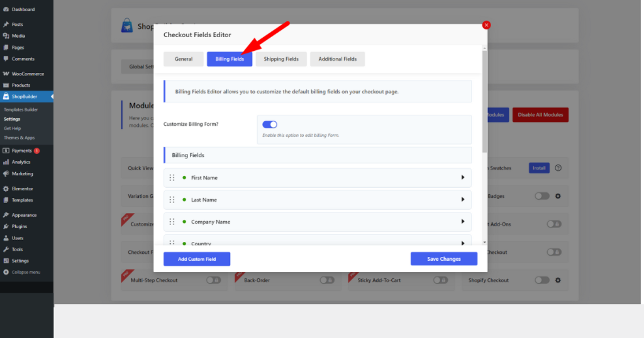Open the Marketing megaphone icon
The height and width of the screenshot is (338, 644).
coord(6,173)
